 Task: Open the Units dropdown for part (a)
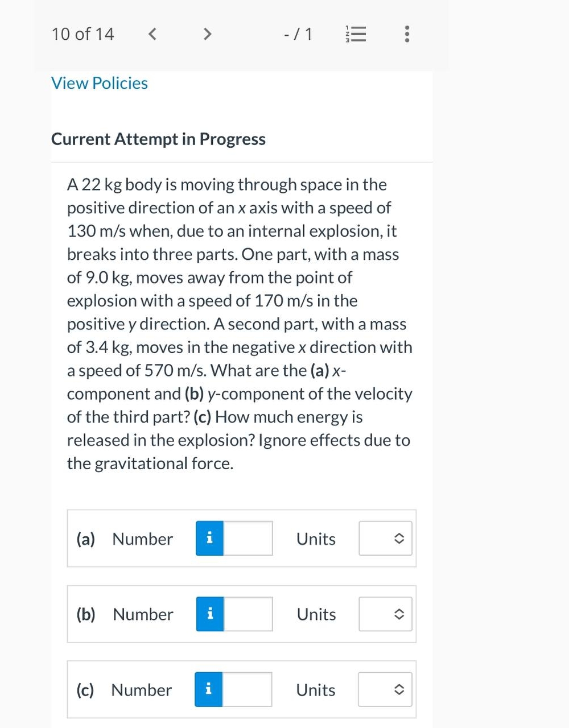click(385, 538)
